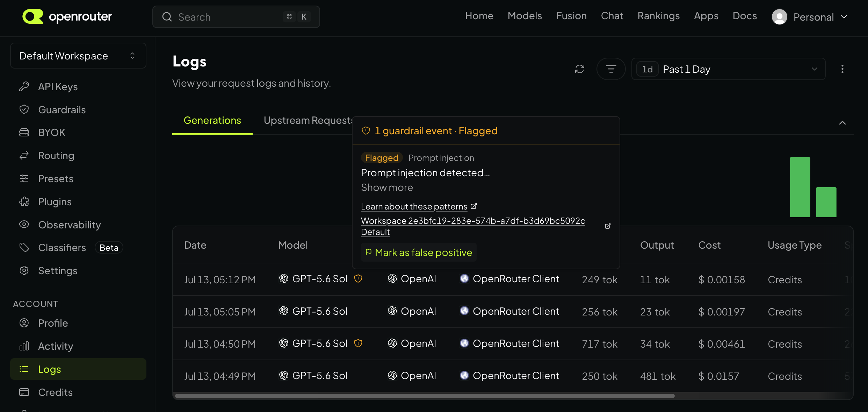Click the taller green bar in the chart
Viewport: 868px width, 412px height.
coord(800,187)
